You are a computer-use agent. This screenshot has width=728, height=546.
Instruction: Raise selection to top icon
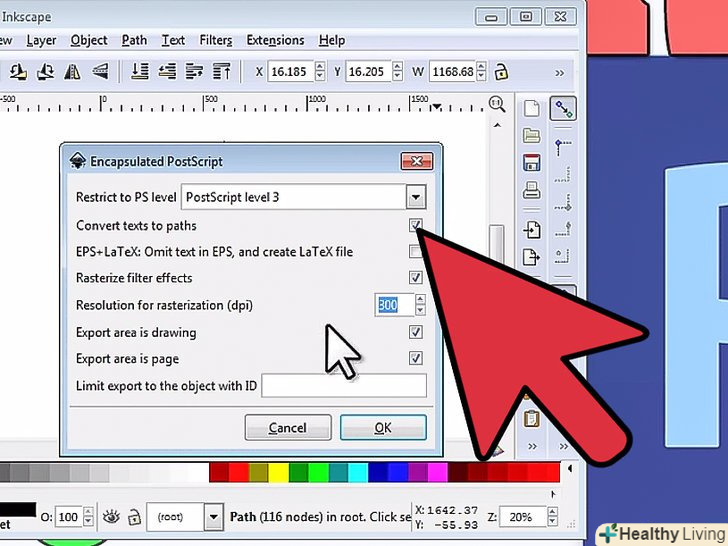[x=221, y=72]
